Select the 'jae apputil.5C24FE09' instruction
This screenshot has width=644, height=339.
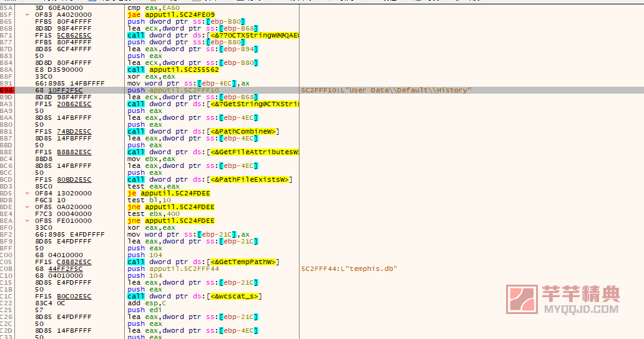click(171, 15)
